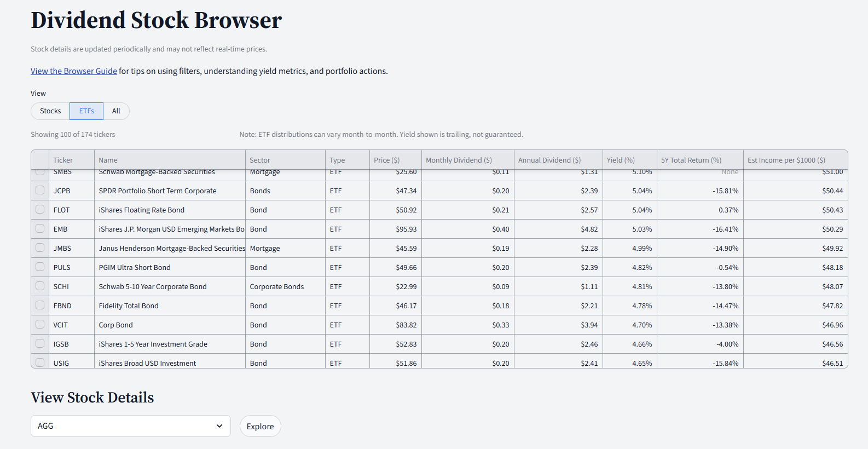This screenshot has height=449, width=868.
Task: Click the $83.82 price cell
Action: point(396,325)
